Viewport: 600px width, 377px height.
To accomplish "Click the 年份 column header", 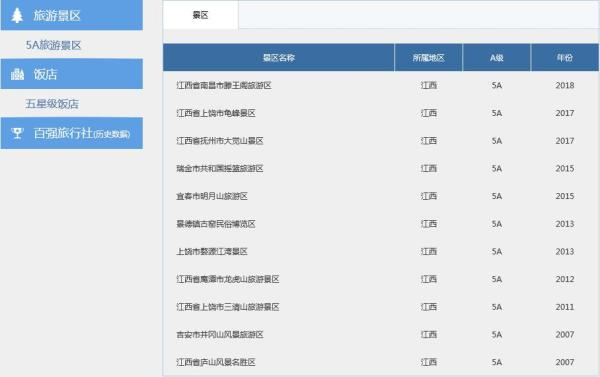I will tap(565, 58).
